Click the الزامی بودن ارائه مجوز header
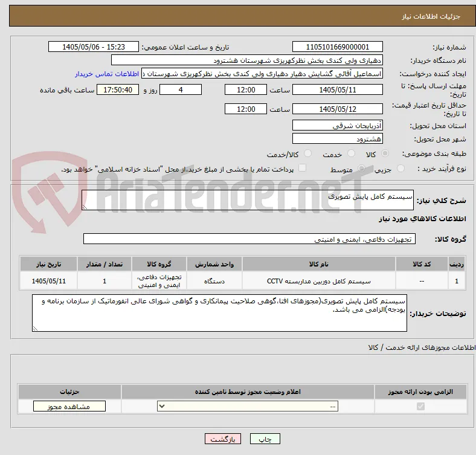 click(x=420, y=392)
